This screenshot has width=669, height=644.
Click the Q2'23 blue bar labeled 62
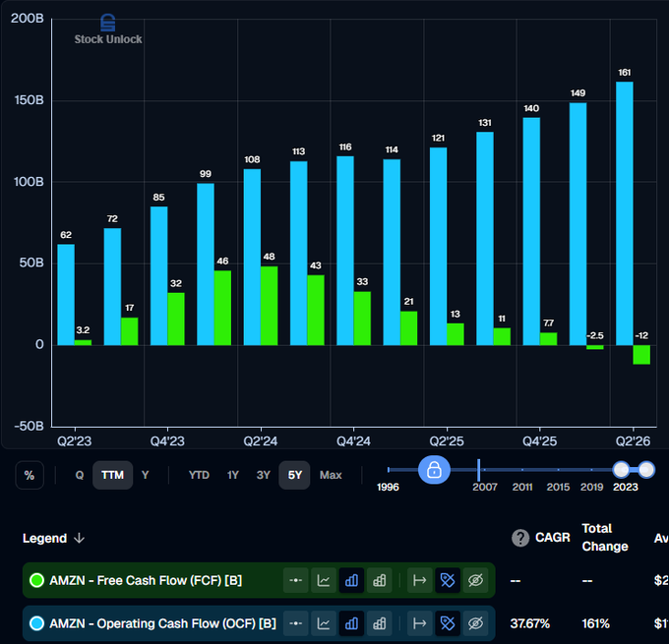click(66, 295)
